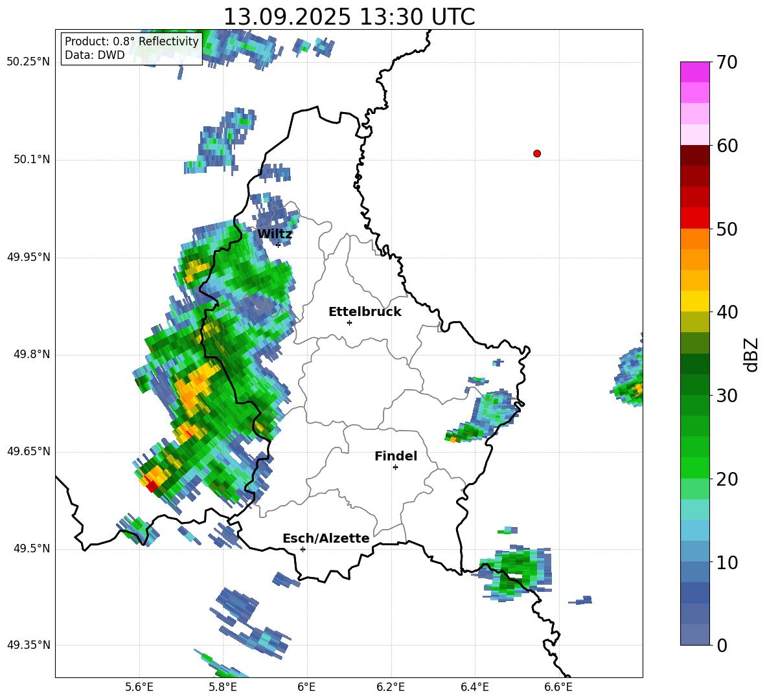Click the 49.95°N latitude label
Viewport: 767px width, 700px height.
point(29,257)
